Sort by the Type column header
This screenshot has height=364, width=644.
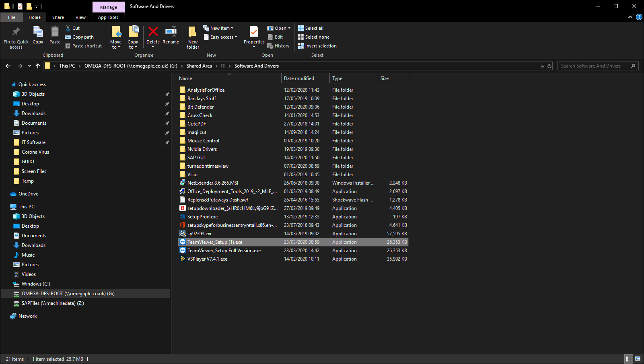(354, 78)
